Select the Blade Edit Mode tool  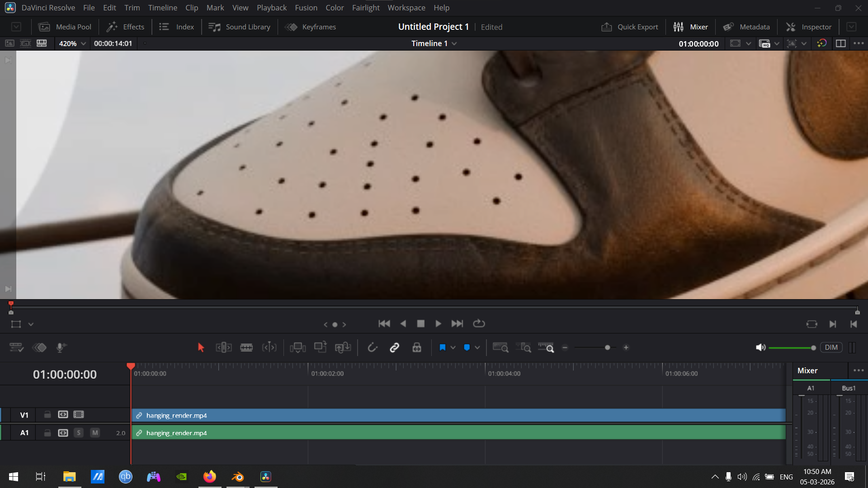(x=246, y=347)
